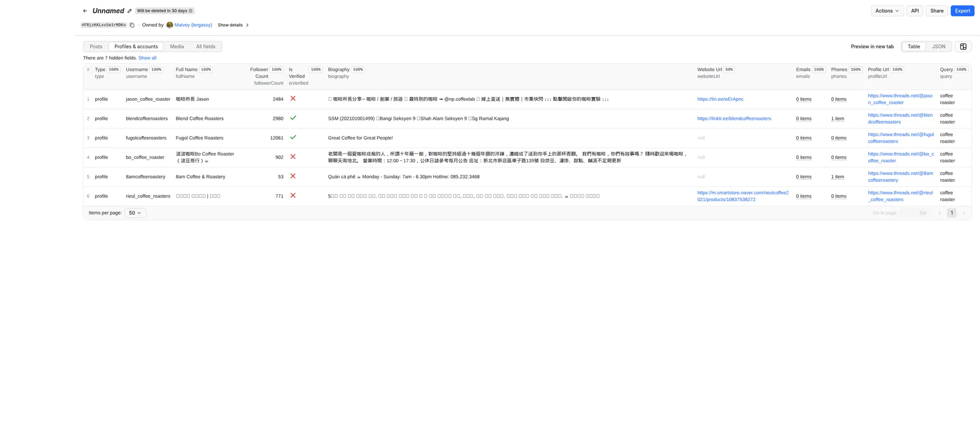Open the Media tab
The height and width of the screenshot is (428, 980).
(x=177, y=47)
